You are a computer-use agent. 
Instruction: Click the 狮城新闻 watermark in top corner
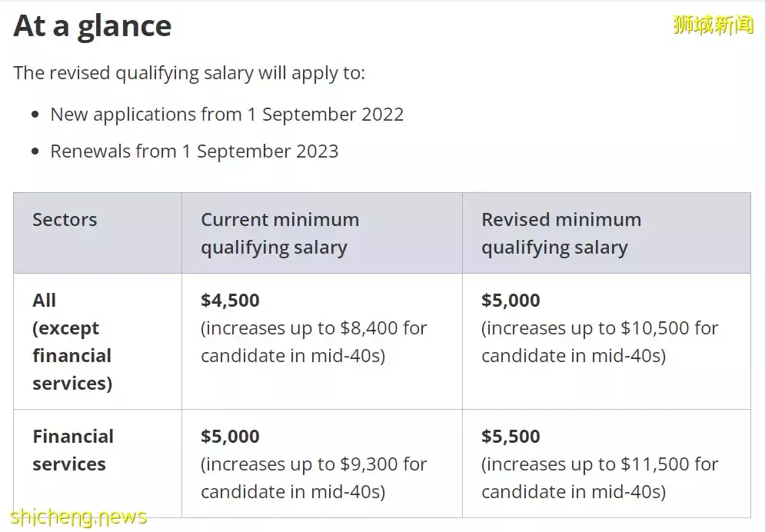[x=713, y=25]
